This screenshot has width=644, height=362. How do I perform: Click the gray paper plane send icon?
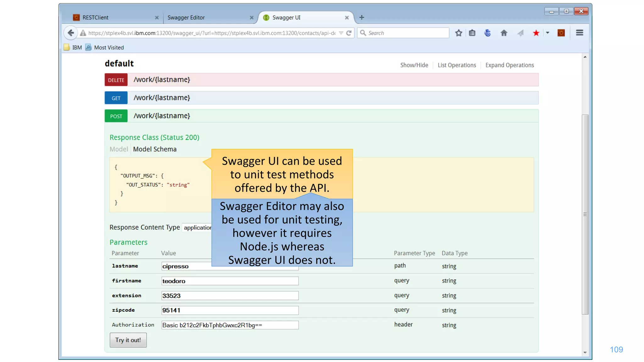point(520,33)
